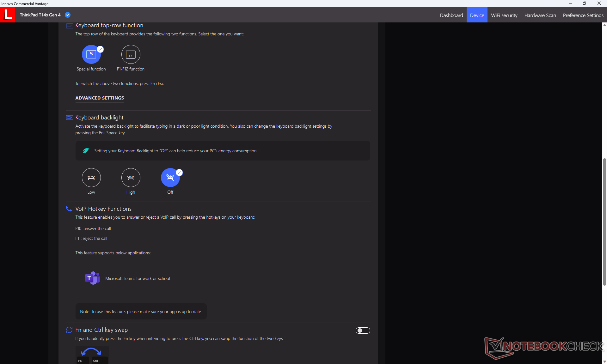This screenshot has width=607, height=364.
Task: Click the scrollbar down arrow
Action: tap(604, 361)
